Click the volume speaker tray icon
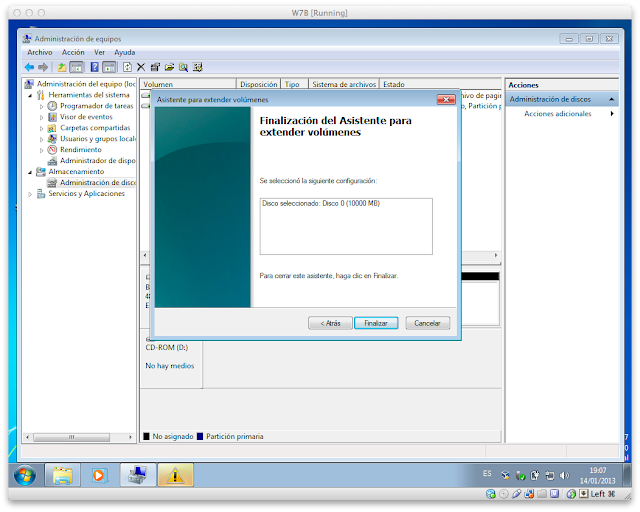This screenshot has width=640, height=512. [564, 475]
